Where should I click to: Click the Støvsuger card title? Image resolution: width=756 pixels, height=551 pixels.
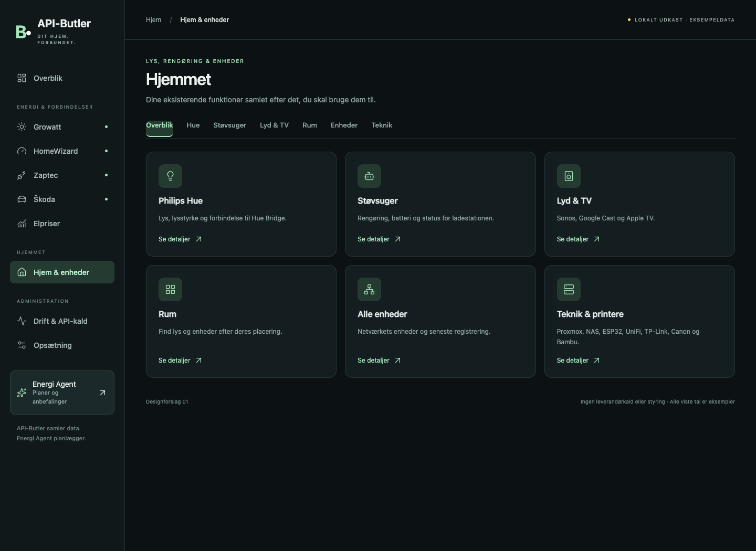[377, 201]
